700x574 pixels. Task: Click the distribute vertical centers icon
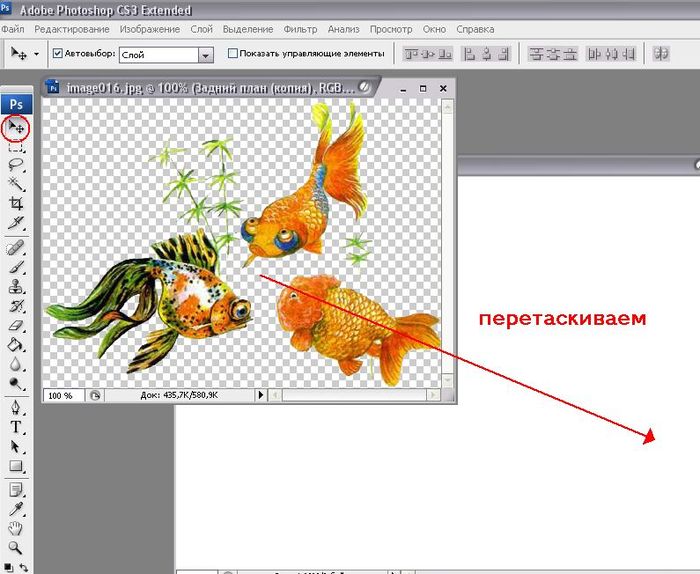(553, 54)
